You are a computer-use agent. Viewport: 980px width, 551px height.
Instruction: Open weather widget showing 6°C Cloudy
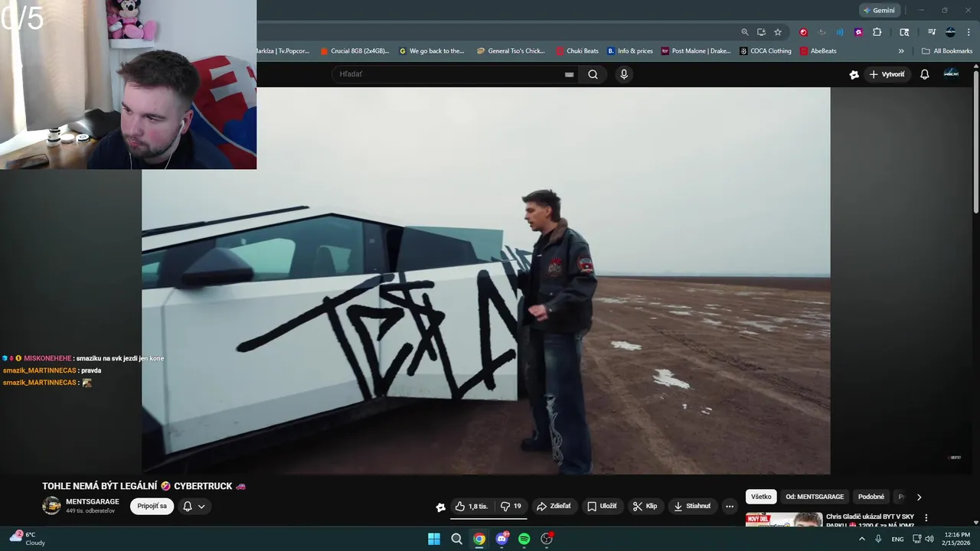[28, 539]
